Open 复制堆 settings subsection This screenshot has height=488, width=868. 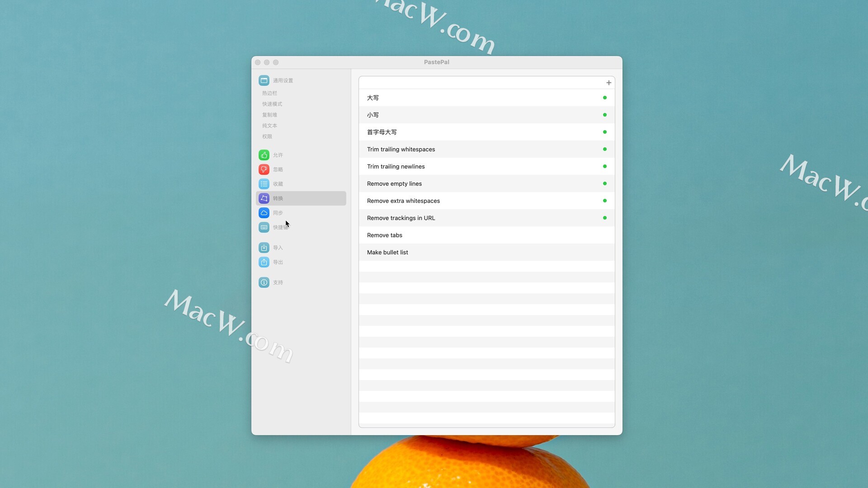click(270, 115)
